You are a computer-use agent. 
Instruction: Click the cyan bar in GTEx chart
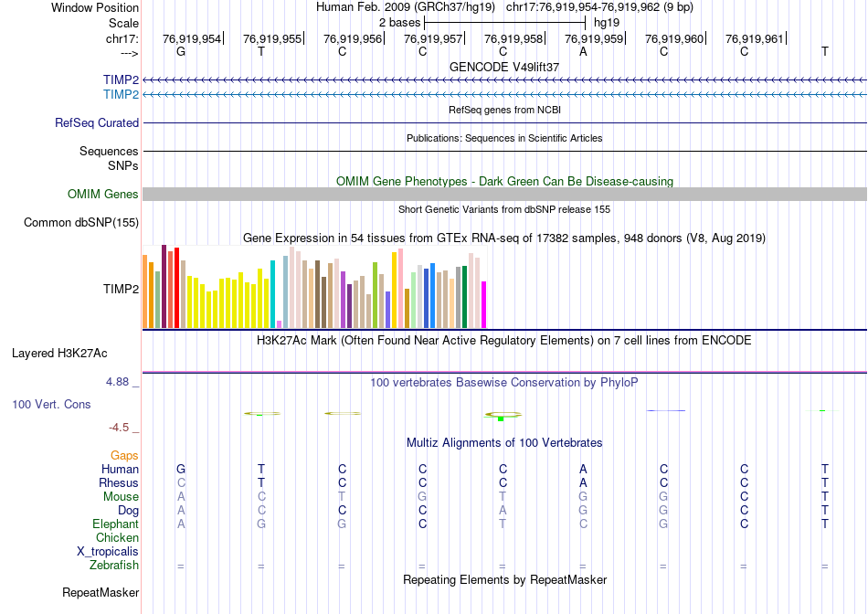(272, 294)
